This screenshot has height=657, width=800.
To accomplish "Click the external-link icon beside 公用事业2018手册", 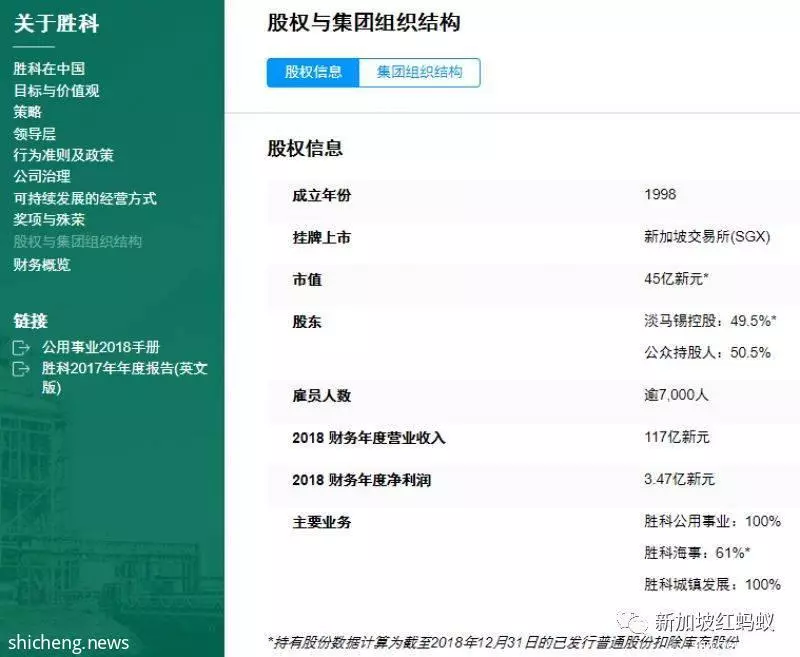I will click(21, 348).
